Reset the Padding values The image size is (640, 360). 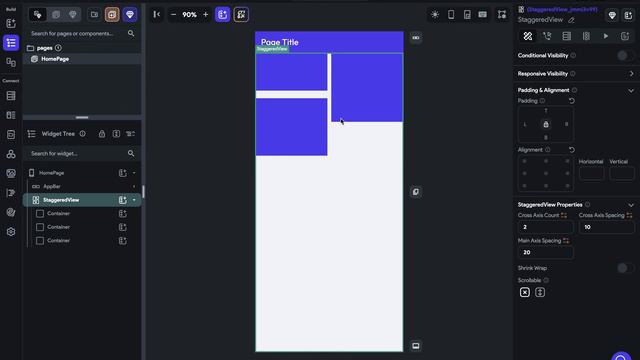coord(572,100)
